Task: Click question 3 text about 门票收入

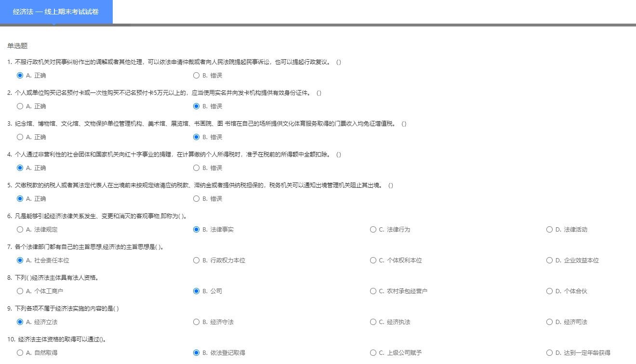Action: point(207,124)
